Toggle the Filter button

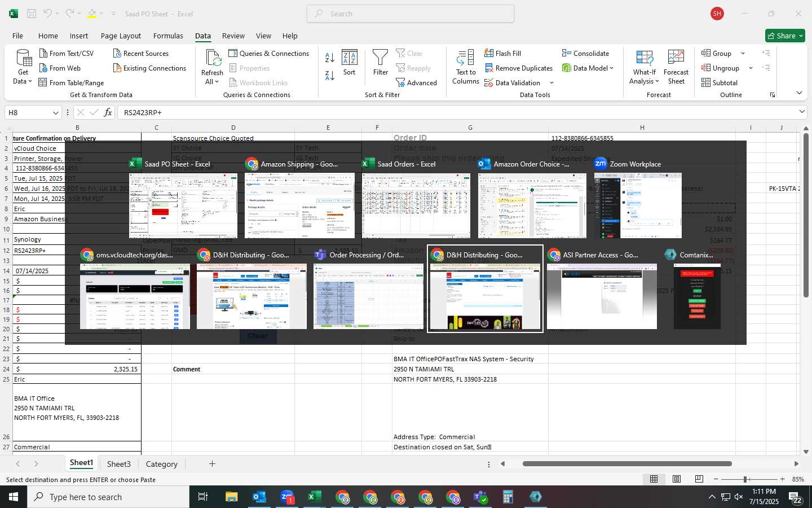(381, 63)
